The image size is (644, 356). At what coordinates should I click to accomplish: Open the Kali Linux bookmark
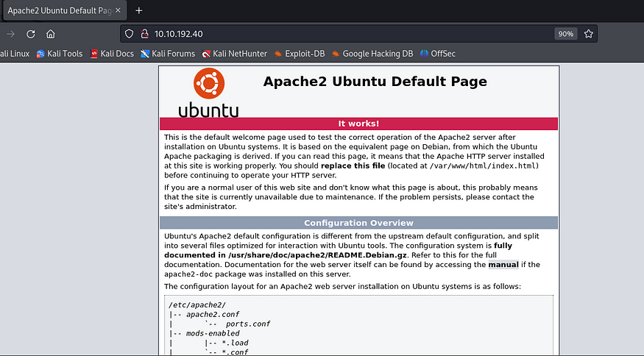click(x=15, y=54)
